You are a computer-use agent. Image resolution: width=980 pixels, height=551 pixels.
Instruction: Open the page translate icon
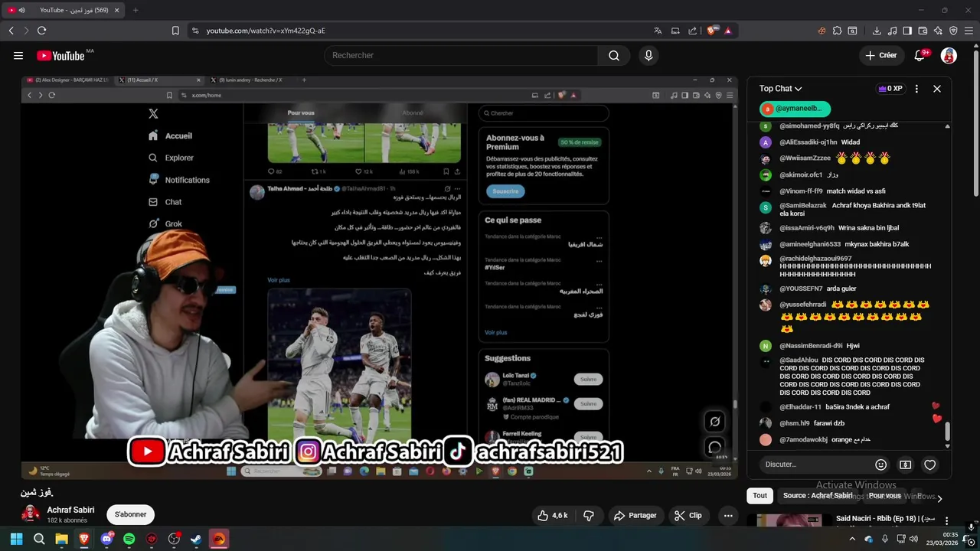tap(658, 31)
